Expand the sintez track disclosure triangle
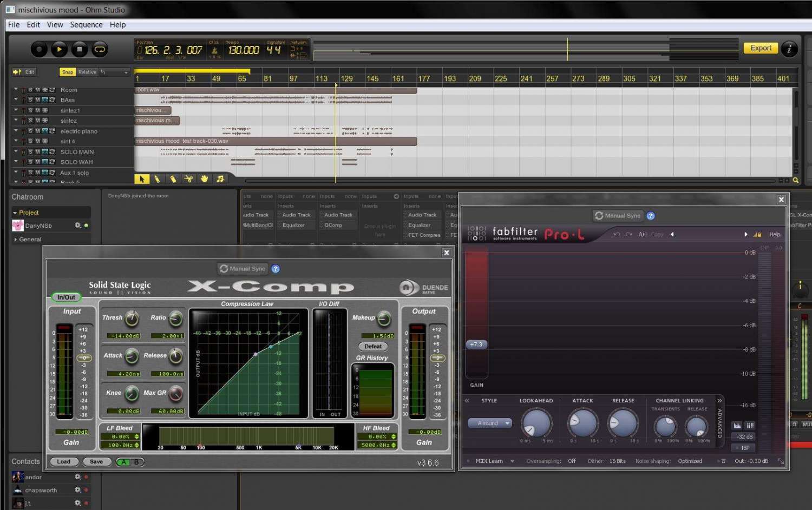The image size is (812, 510). click(16, 120)
